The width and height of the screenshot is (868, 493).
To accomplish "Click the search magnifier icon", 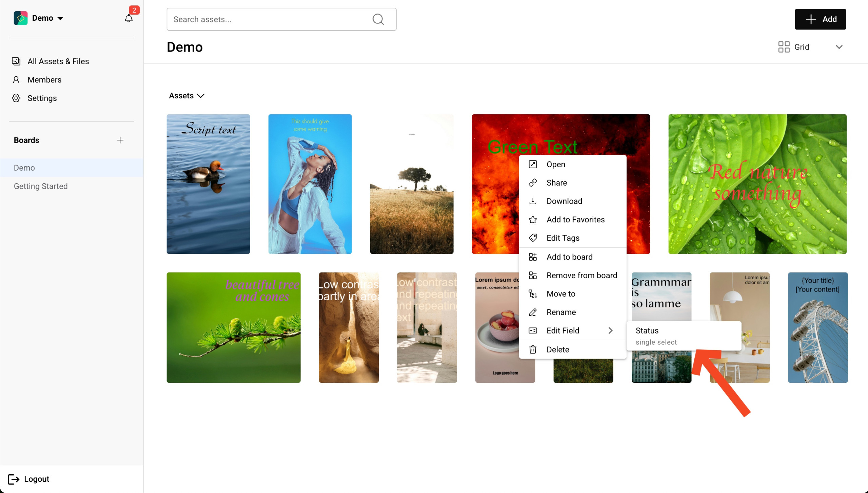I will (378, 19).
